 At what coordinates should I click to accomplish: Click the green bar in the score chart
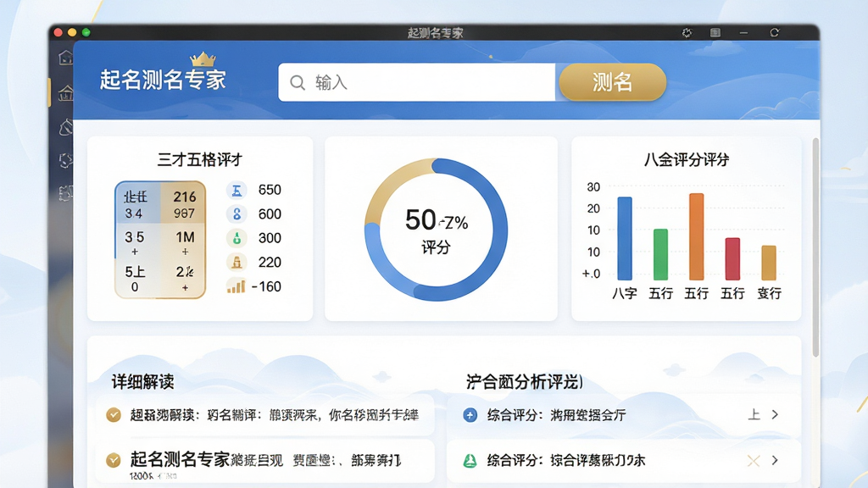click(x=660, y=254)
